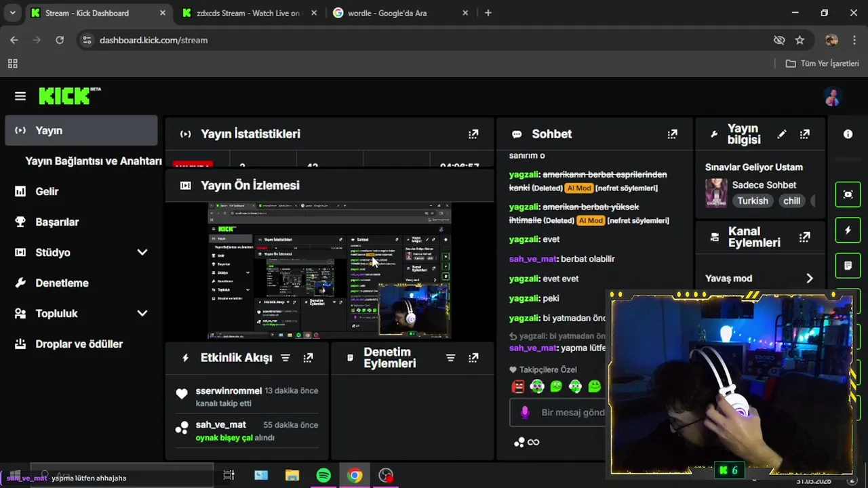
Task: Click 'oynak bişey çal' reward text
Action: 224,438
